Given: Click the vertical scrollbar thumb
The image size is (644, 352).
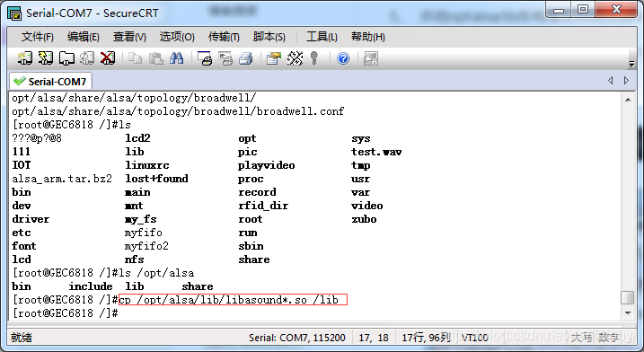Looking at the screenshot, I should 628,297.
